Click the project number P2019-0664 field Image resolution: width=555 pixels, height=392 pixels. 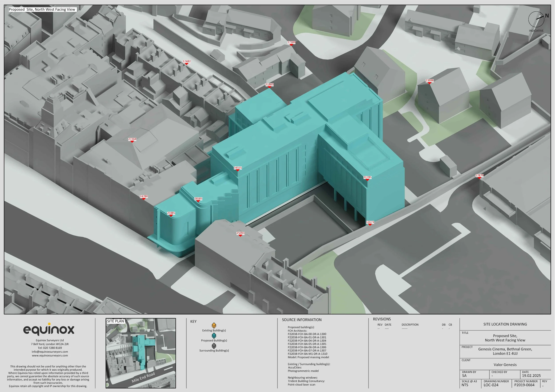524,385
